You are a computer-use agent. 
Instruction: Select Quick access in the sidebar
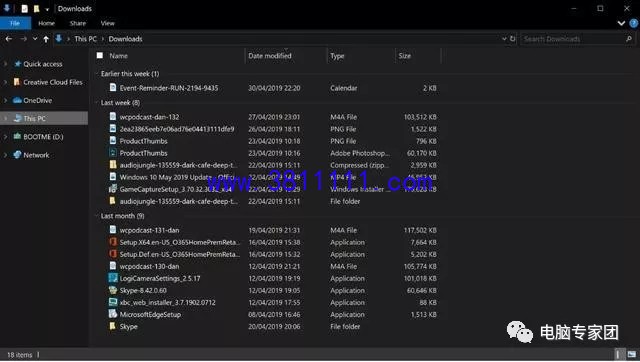click(x=43, y=64)
